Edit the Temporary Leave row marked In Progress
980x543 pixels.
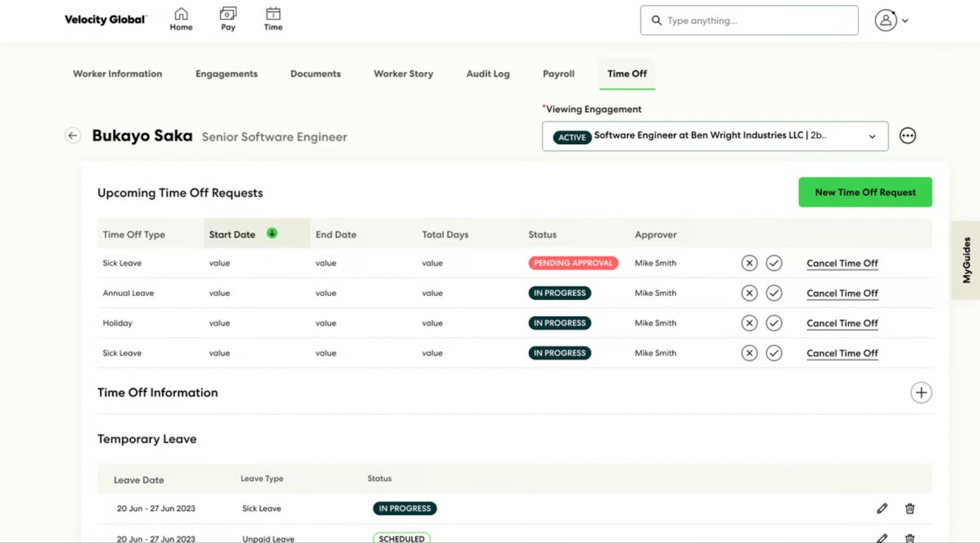[882, 508]
